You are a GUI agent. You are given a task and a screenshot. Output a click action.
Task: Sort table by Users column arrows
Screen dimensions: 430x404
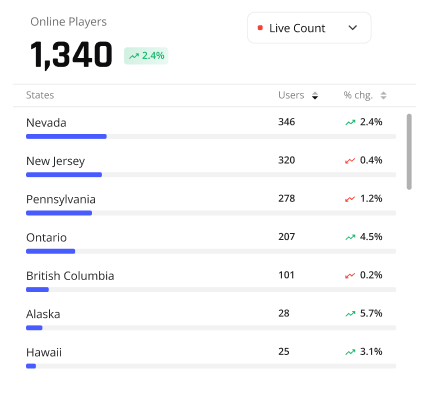(x=315, y=96)
